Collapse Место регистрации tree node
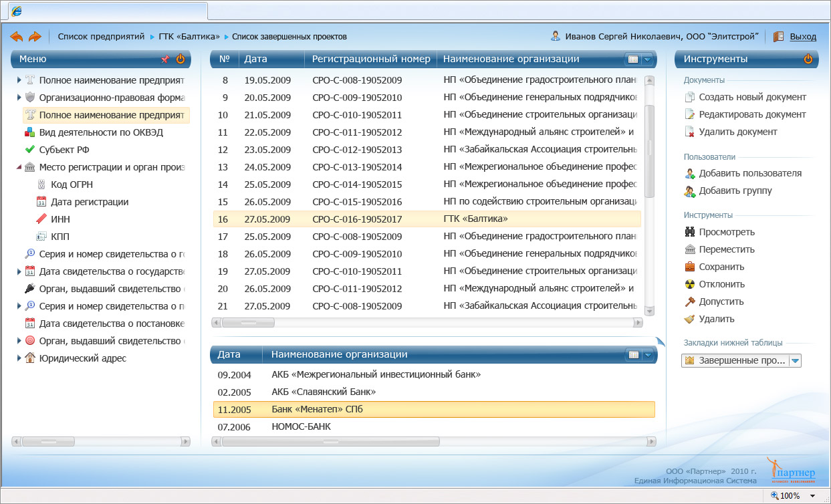The height and width of the screenshot is (504, 831). (19, 167)
